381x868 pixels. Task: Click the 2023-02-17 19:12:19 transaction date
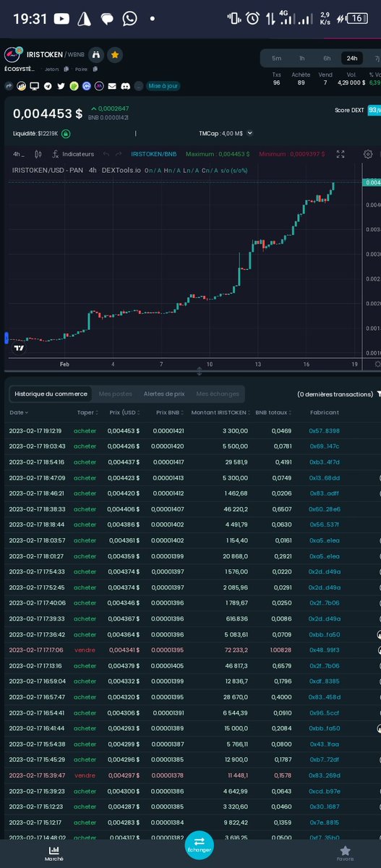coord(36,431)
